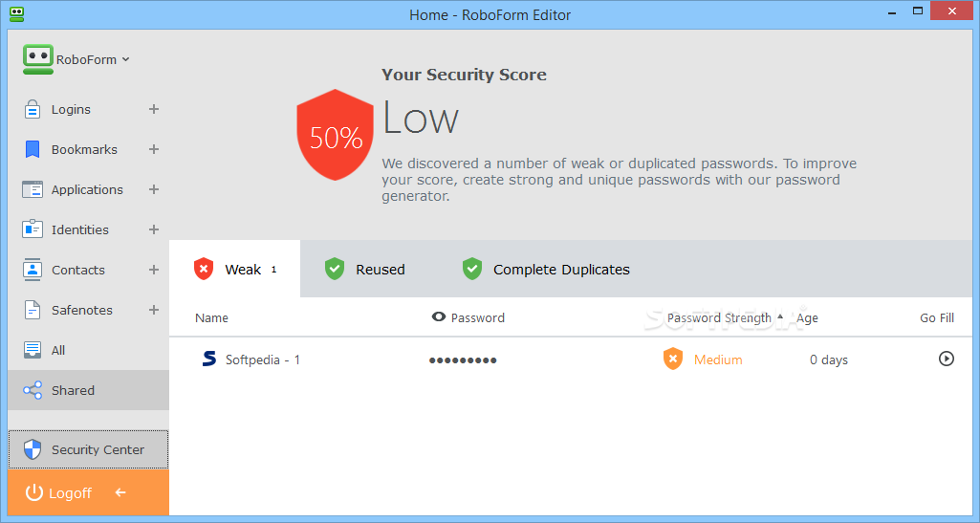Click the blue Bookmarks icon
980x523 pixels.
point(32,149)
